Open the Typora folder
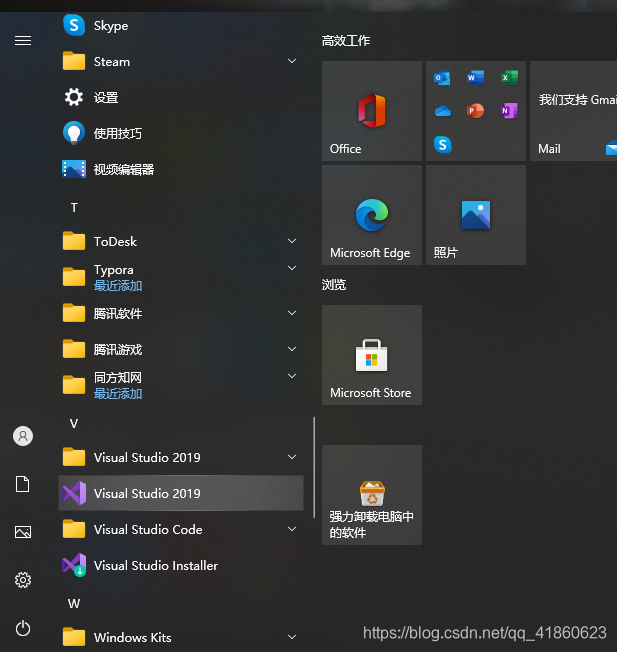The width and height of the screenshot is (617, 652). [x=181, y=277]
